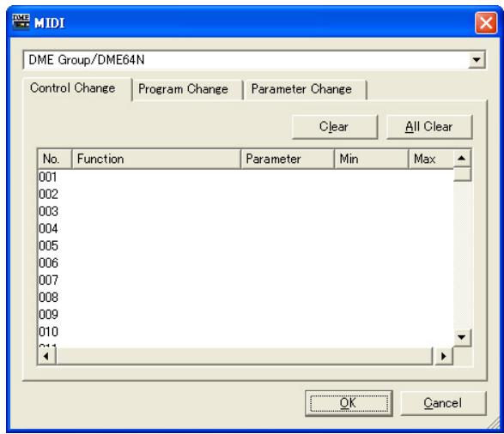The height and width of the screenshot is (434, 504).
Task: Click the Min column header
Action: point(371,159)
